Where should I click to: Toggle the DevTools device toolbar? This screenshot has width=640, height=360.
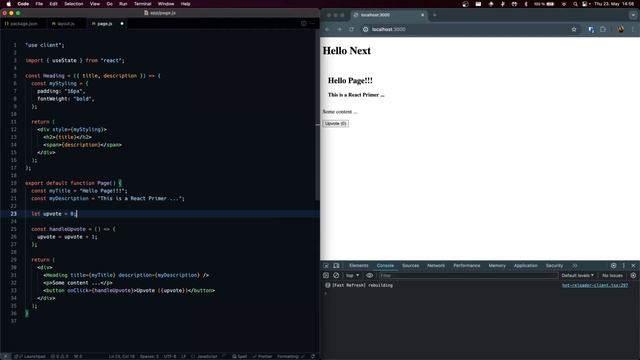(336, 266)
